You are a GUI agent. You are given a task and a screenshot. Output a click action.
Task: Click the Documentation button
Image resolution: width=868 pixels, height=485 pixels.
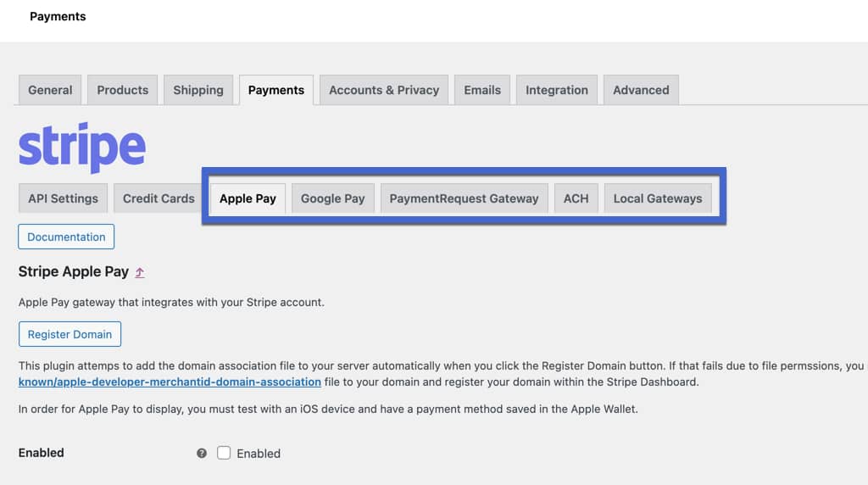pyautogui.click(x=66, y=237)
